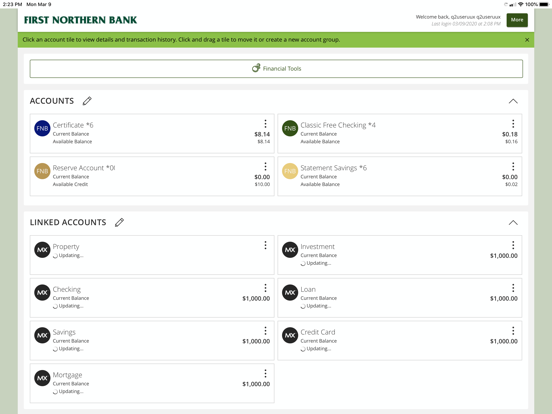Click the green FNB icon for Classic Free Checking
Viewport: 552px width, 414px height.
(x=290, y=128)
